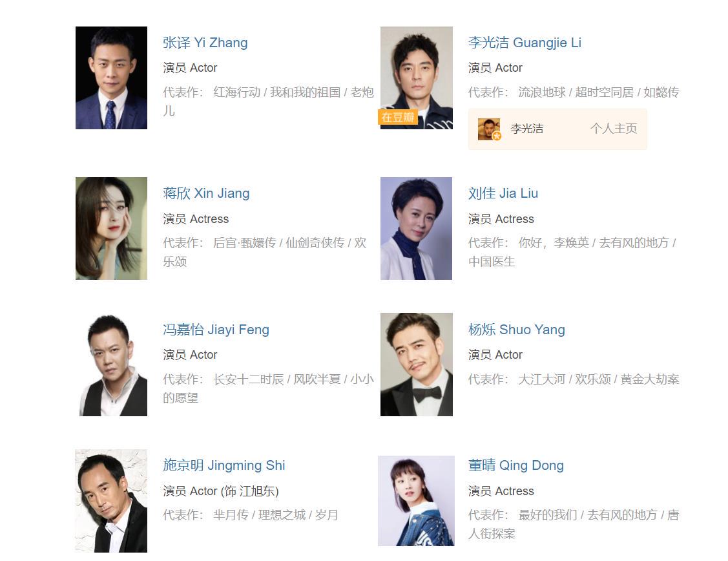
Task: Open 李光洁 Guangjie Li profile link
Action: point(525,43)
